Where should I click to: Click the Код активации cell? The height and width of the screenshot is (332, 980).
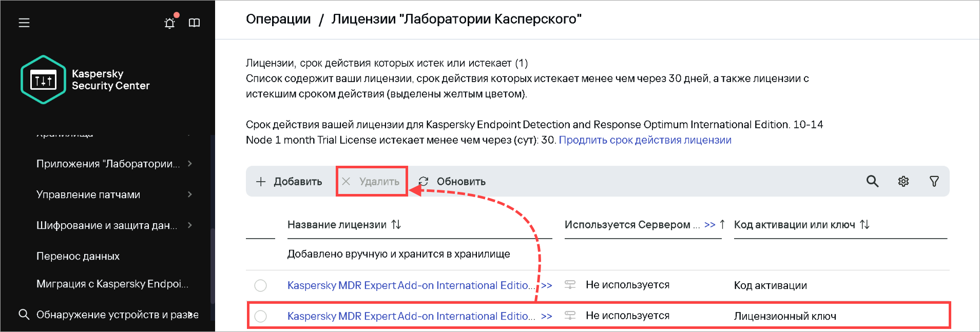pos(770,285)
